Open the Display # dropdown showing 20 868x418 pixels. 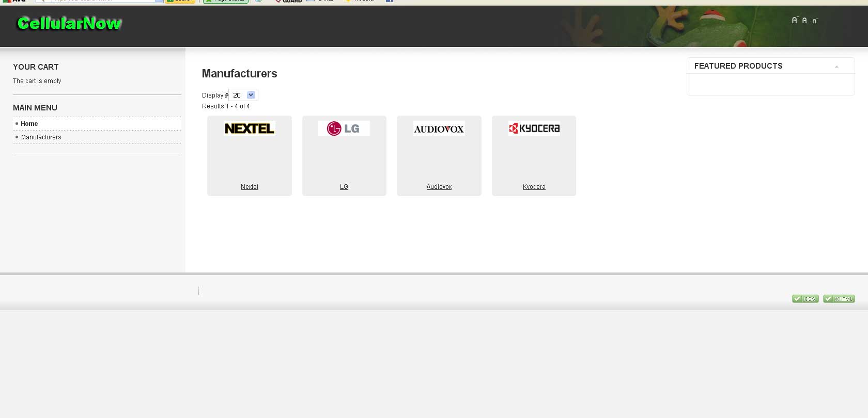243,95
